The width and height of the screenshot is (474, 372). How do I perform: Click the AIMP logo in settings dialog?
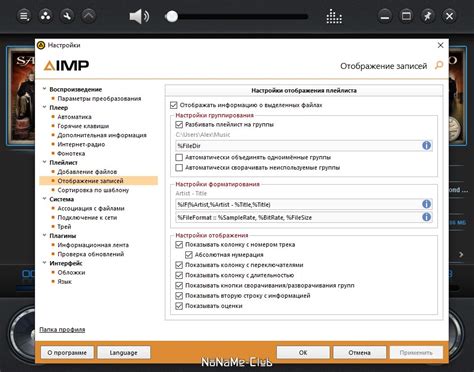click(x=66, y=65)
